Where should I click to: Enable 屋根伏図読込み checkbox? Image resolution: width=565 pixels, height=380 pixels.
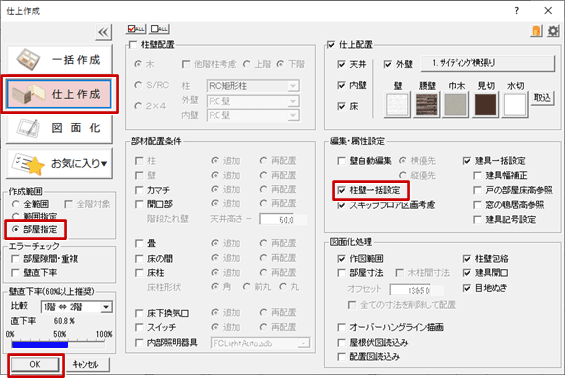[342, 342]
